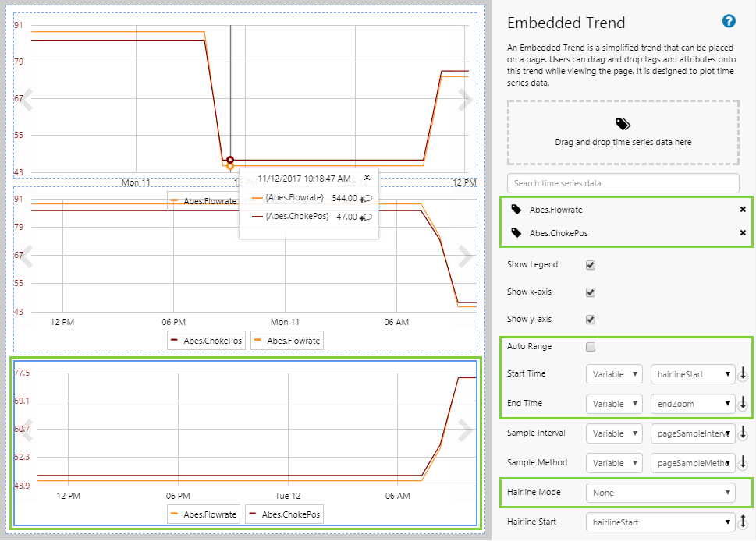Click the Start Time down-arrow icon

(x=744, y=374)
